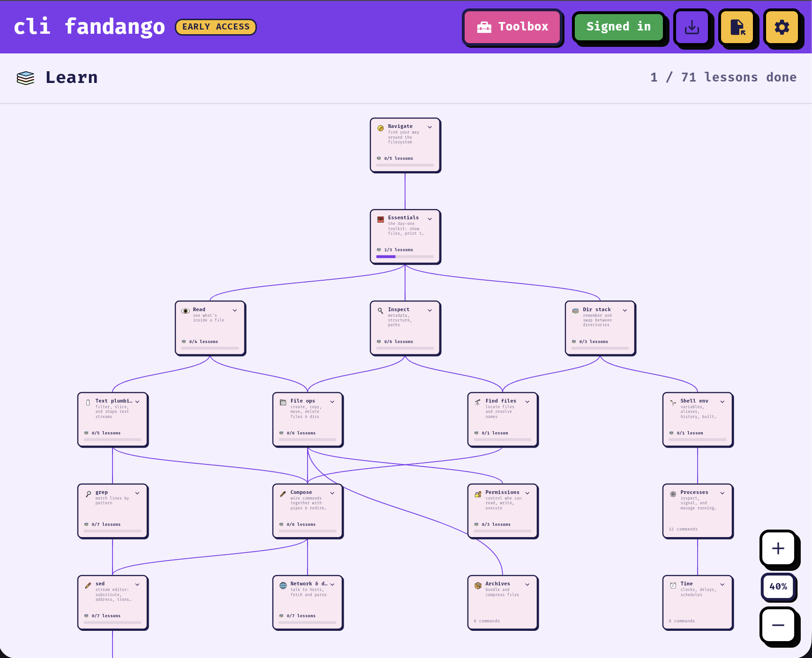The image size is (812, 658).
Task: Click '1/3 lessons' on Essentials card
Action: click(398, 250)
